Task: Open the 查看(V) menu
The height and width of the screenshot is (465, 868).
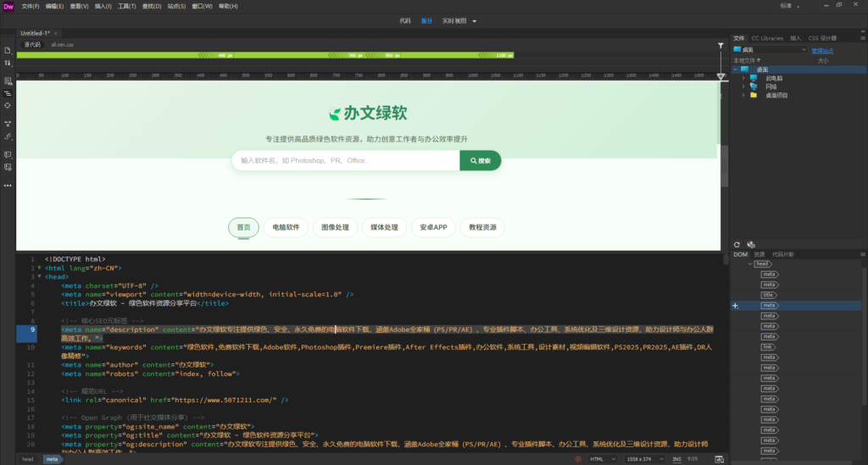Action: coord(79,6)
